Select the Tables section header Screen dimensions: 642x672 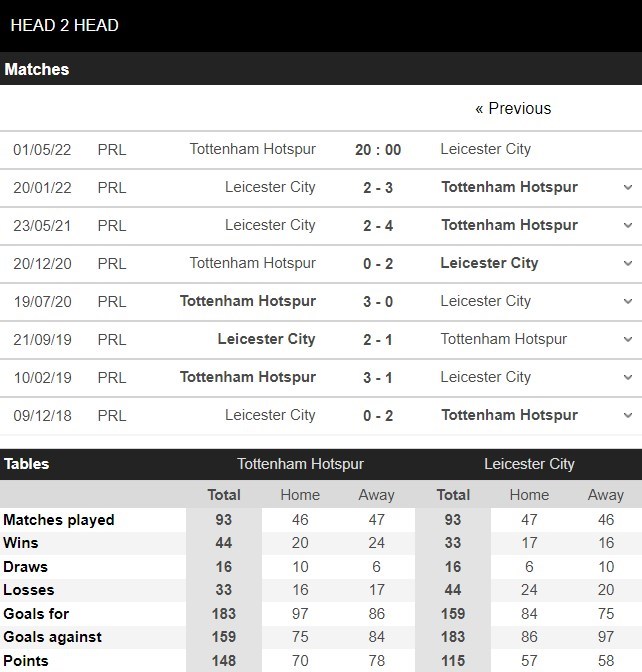[27, 464]
